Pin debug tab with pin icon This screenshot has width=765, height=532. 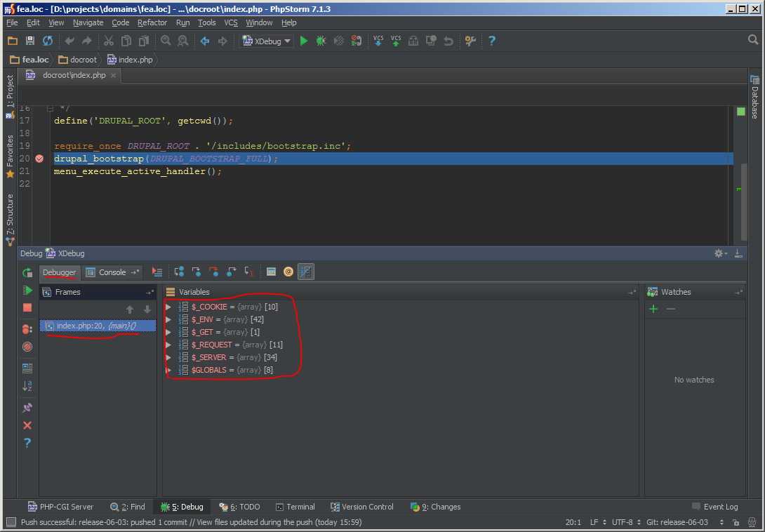point(27,408)
